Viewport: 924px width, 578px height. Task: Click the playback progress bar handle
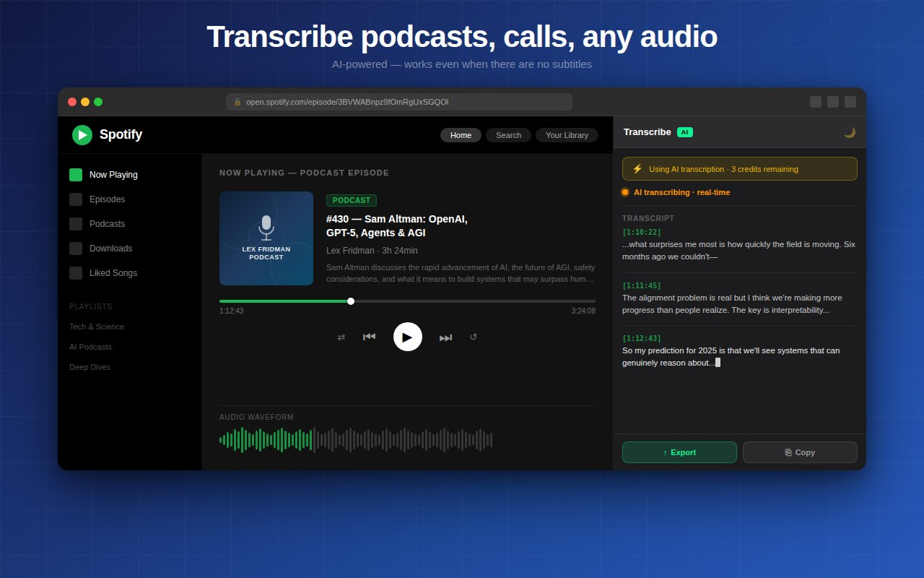[351, 301]
